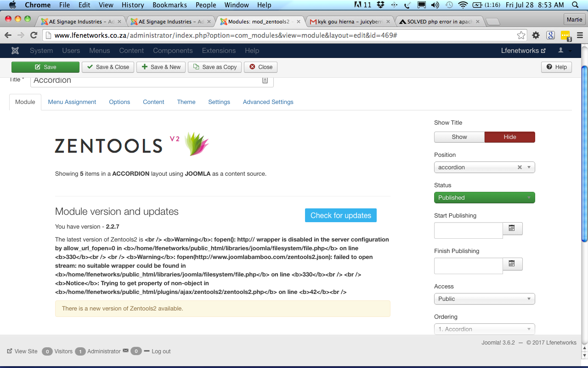Click the Google extension icon
588x368 pixels.
click(x=550, y=35)
